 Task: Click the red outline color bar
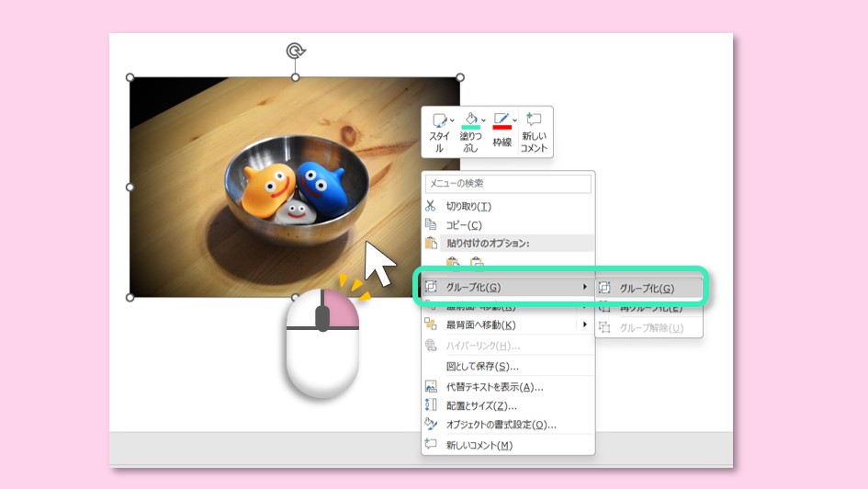coord(502,128)
